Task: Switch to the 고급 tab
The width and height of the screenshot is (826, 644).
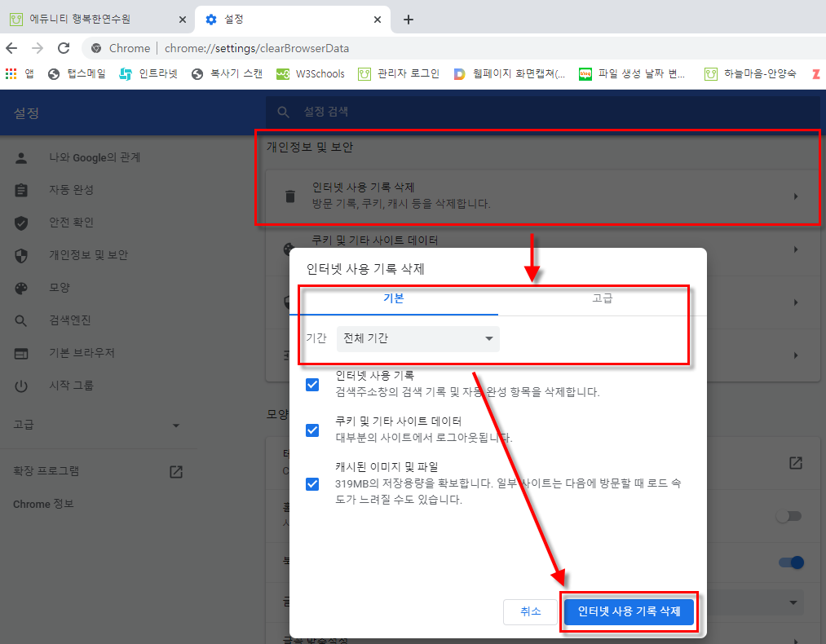Action: coord(602,298)
